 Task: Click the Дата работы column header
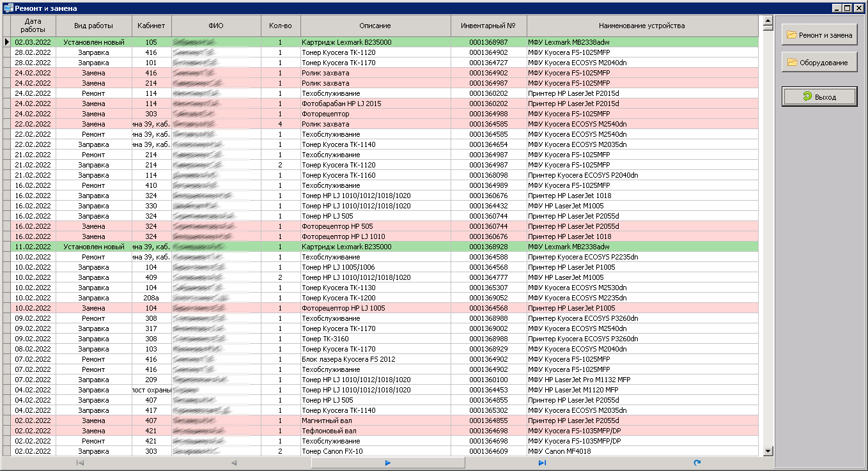(x=33, y=26)
